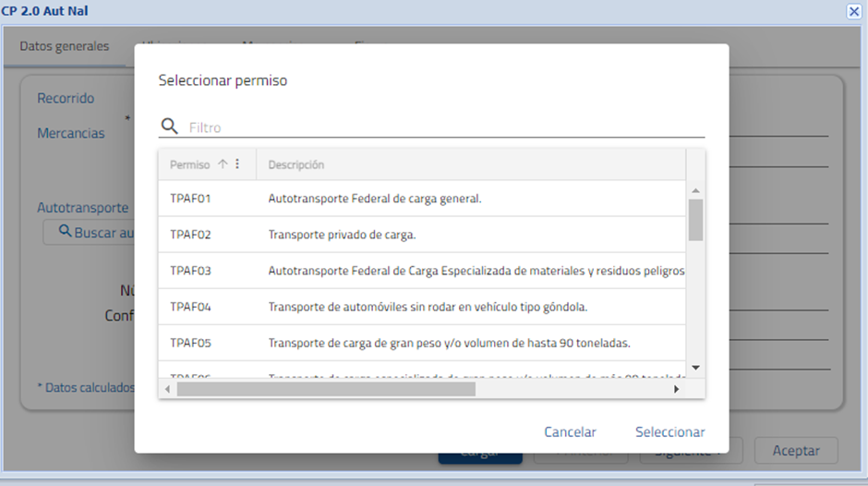The width and height of the screenshot is (868, 486).
Task: Click the vertical scrollbar thumb
Action: 695,219
